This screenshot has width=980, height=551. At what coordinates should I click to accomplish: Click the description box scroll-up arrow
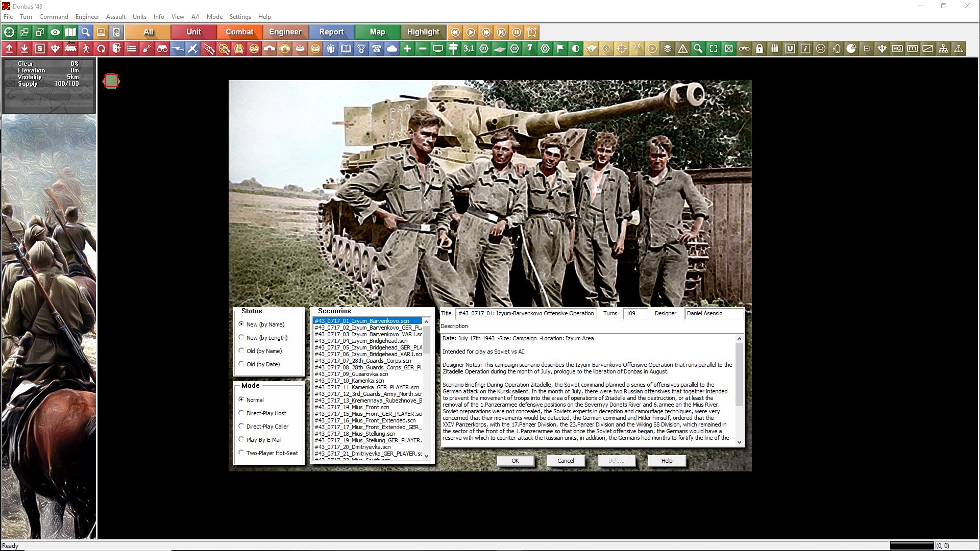(x=739, y=339)
